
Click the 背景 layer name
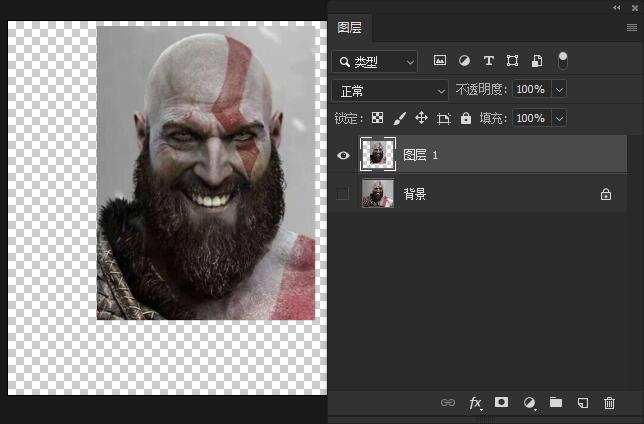(415, 194)
